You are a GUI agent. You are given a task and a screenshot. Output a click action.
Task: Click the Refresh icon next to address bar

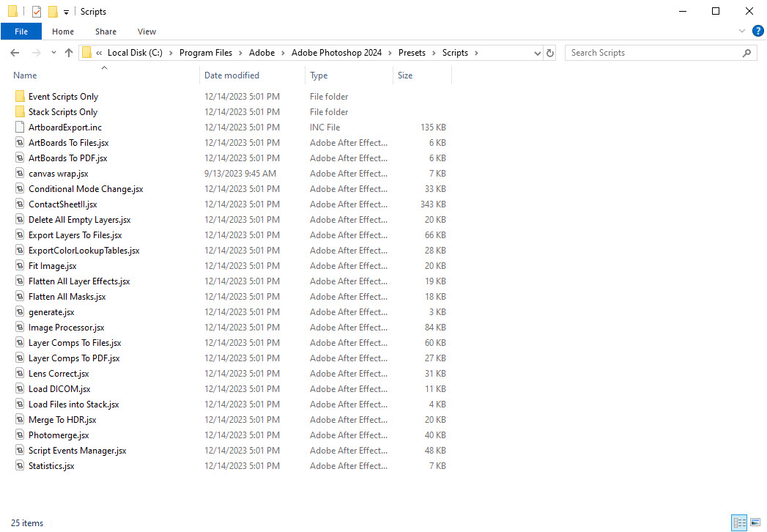click(550, 52)
